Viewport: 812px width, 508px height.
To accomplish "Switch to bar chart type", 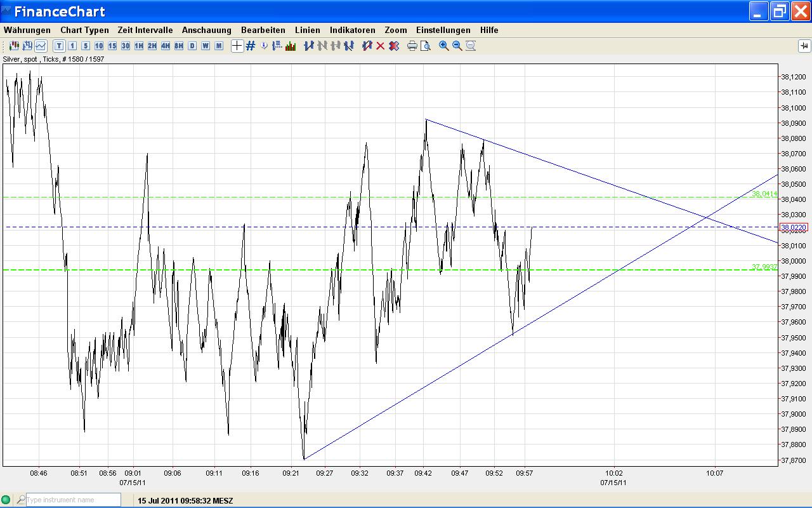I will (27, 46).
